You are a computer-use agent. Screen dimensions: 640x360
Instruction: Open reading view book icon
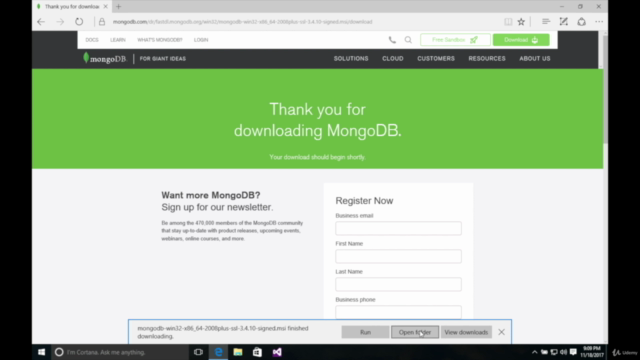(x=508, y=22)
